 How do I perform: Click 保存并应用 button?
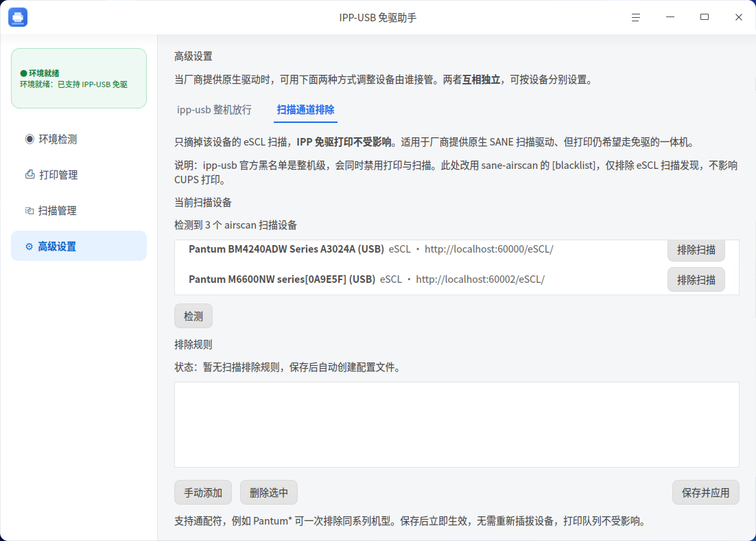coord(705,492)
